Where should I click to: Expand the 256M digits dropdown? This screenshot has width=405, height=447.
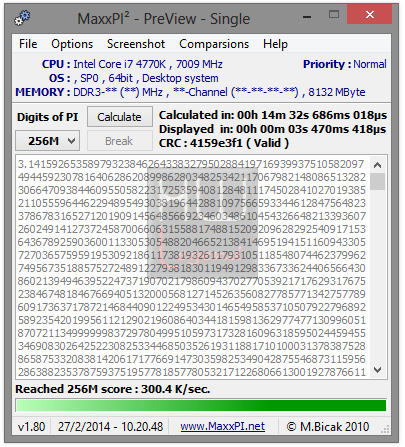click(47, 141)
